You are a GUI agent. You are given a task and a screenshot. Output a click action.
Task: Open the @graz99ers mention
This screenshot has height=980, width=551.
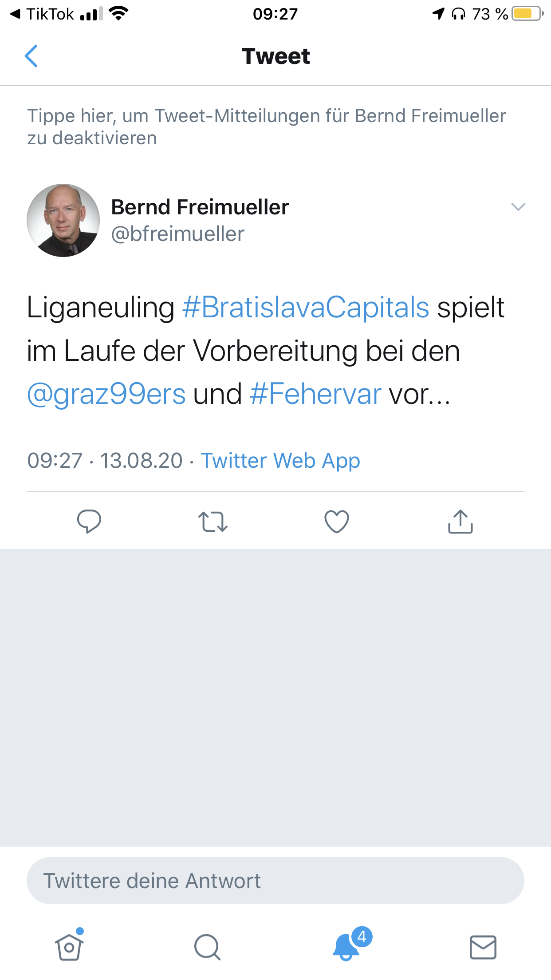coord(106,394)
